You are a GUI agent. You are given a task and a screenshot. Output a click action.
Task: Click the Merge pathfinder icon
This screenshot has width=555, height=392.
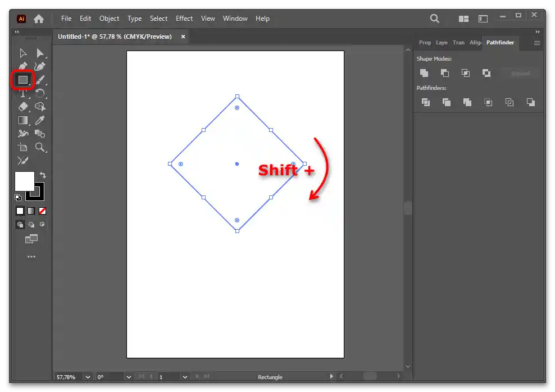467,102
